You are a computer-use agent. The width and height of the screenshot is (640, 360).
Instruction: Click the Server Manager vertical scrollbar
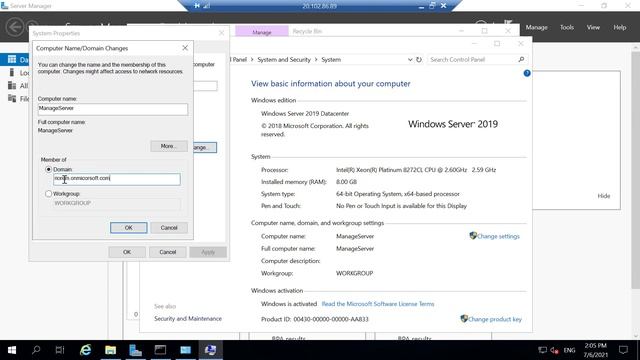click(636, 171)
